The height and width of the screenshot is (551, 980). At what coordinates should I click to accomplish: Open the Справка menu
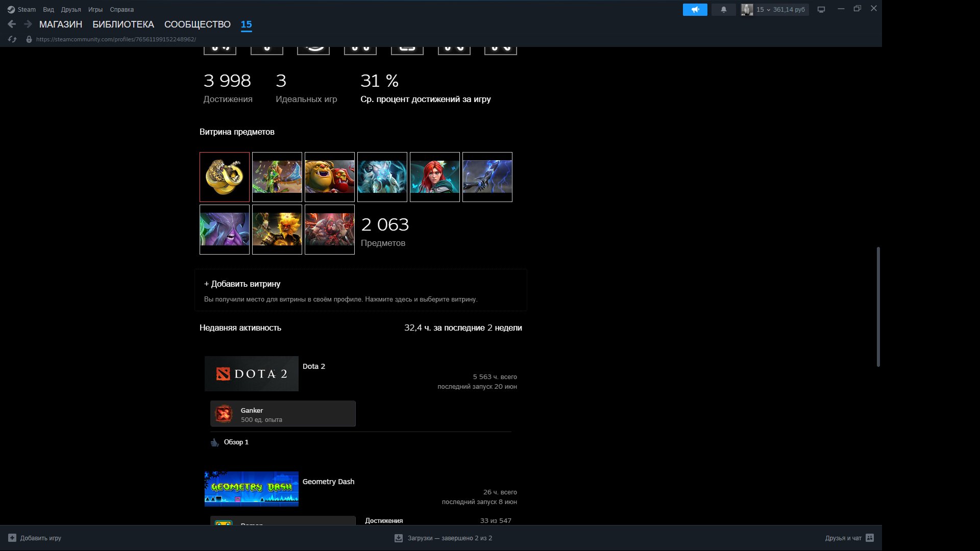point(122,10)
